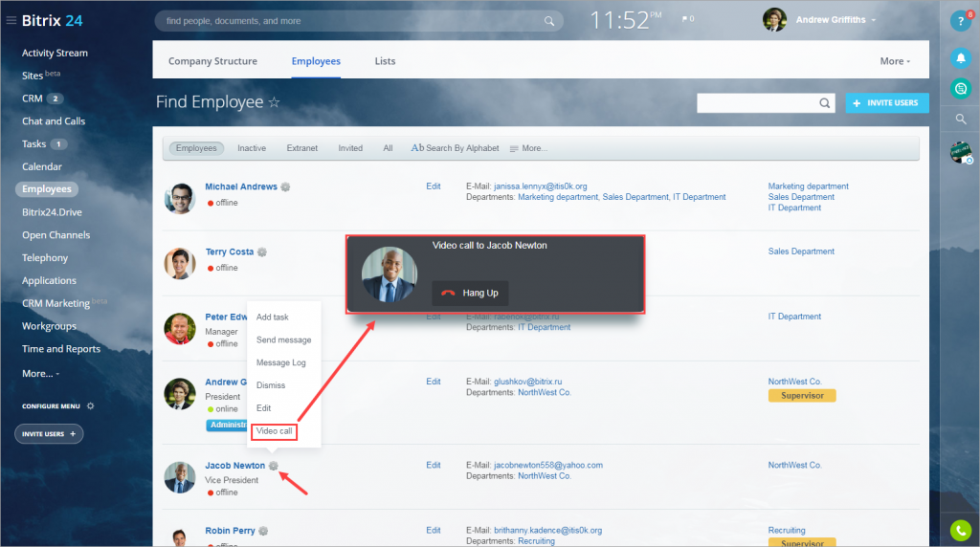The image size is (980, 547).
Task: Open Michael Andrews profile photo
Action: [x=180, y=199]
